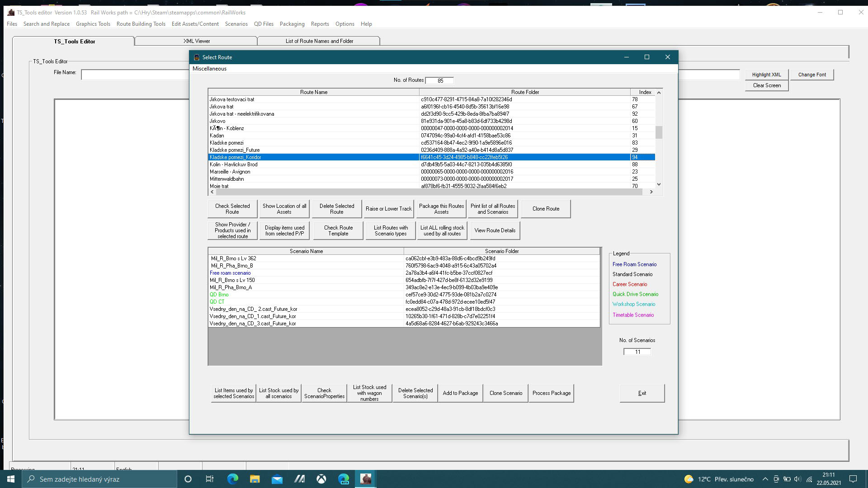Click Check Route Template button
This screenshot has width=868, height=488.
point(338,230)
